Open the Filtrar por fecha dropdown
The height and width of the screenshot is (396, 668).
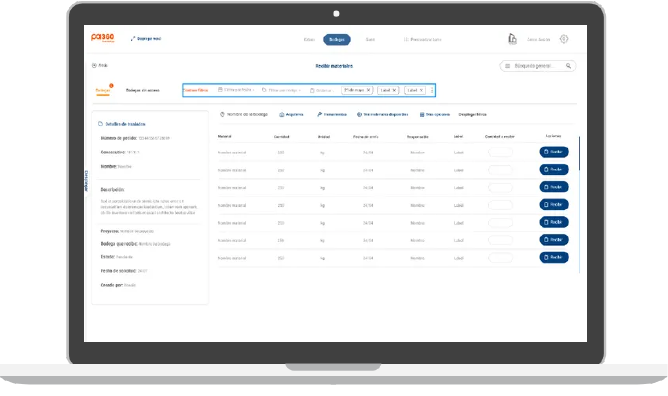point(236,90)
